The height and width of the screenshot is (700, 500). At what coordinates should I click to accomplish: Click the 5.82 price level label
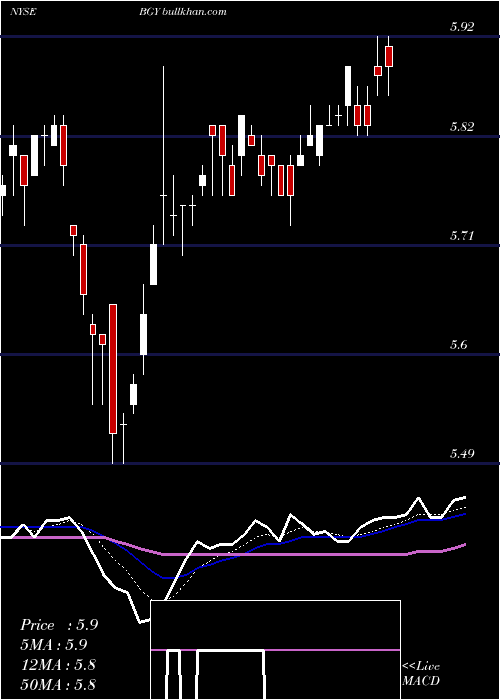coord(462,127)
